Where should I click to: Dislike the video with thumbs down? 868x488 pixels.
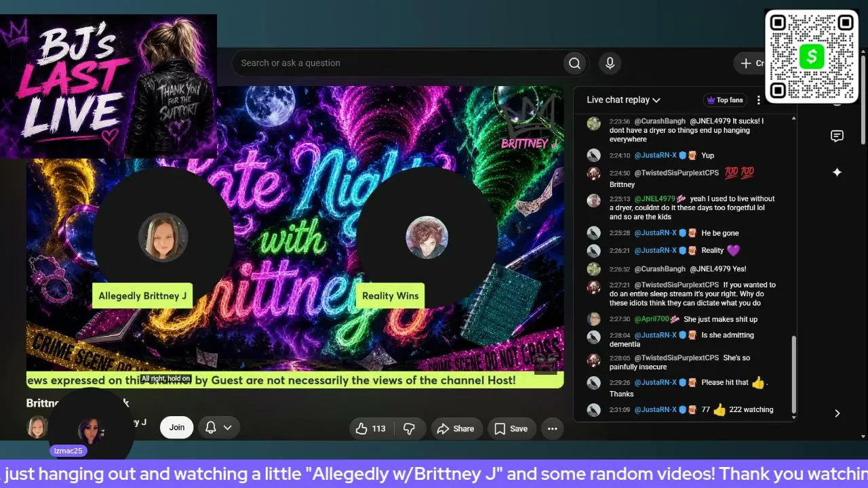pyautogui.click(x=409, y=428)
